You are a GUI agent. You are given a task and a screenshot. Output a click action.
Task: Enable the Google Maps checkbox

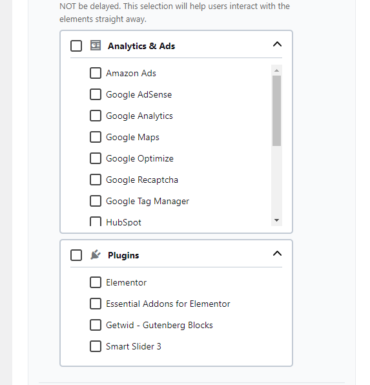(96, 137)
